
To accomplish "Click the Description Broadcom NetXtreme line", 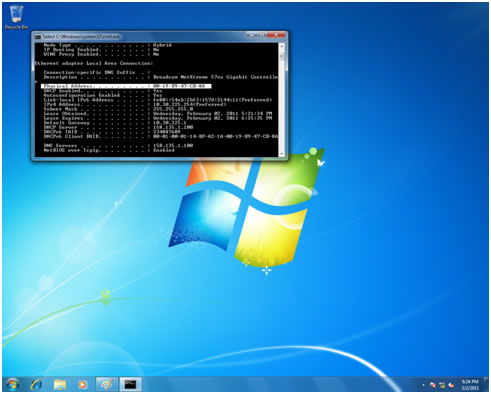I will 160,77.
